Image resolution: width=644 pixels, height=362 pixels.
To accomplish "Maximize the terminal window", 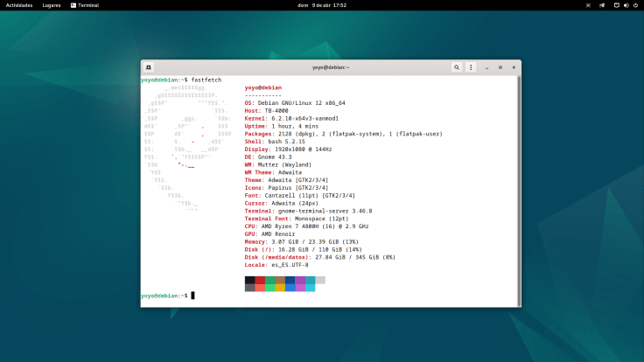I will click(500, 66).
